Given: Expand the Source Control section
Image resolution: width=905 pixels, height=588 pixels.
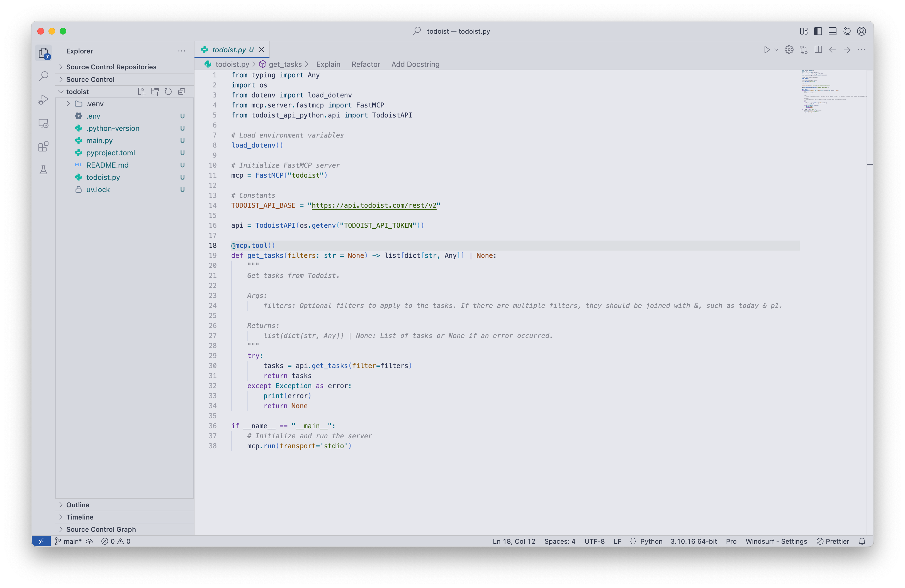Looking at the screenshot, I should coord(125,79).
